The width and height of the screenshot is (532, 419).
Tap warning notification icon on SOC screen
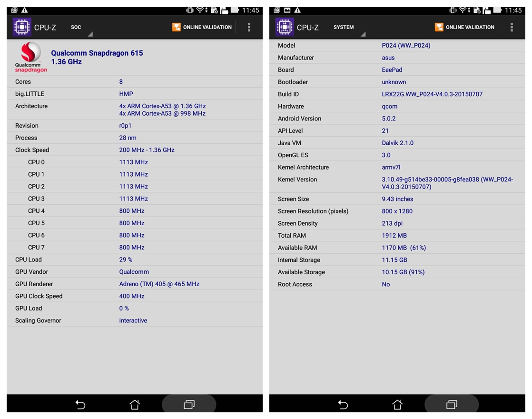click(24, 10)
